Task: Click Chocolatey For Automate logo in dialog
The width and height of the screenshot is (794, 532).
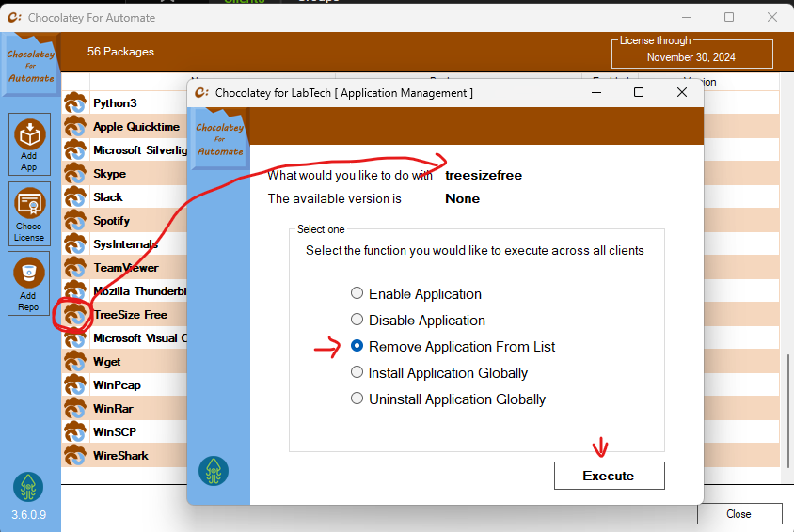Action: 220,139
